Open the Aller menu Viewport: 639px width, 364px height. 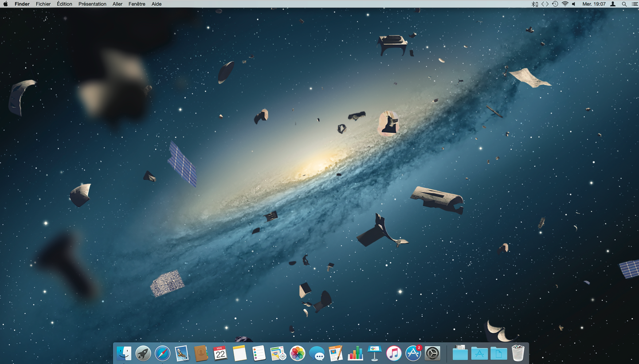pyautogui.click(x=118, y=4)
